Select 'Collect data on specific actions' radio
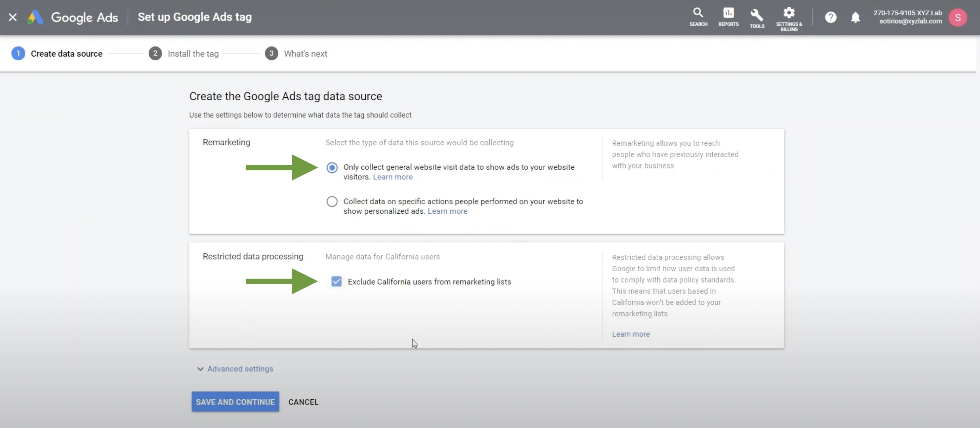Screen dimensions: 980x428 [x=332, y=201]
